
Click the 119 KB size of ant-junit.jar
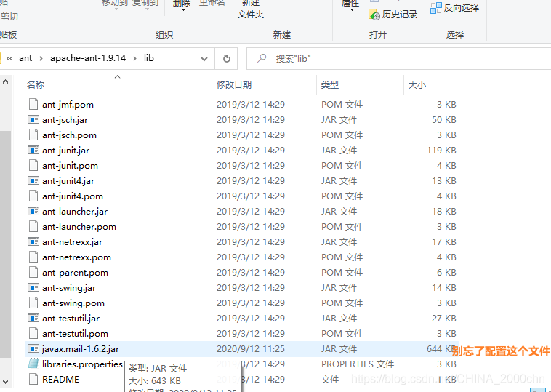click(441, 151)
